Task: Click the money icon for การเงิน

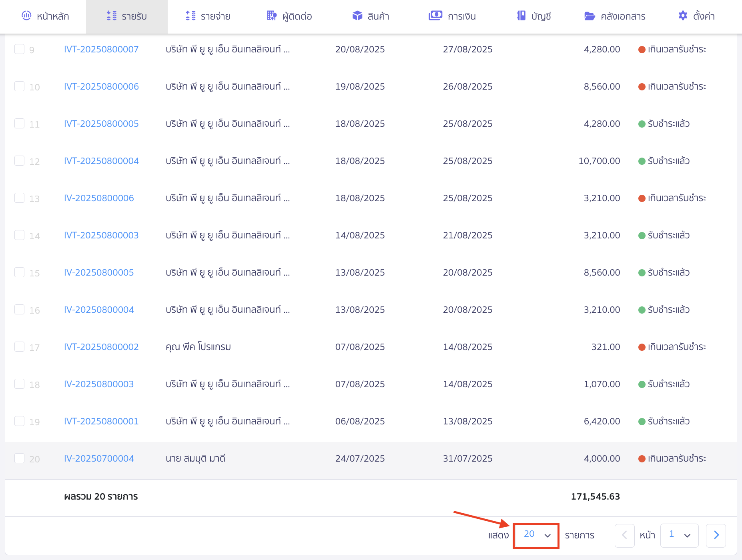Action: [435, 16]
